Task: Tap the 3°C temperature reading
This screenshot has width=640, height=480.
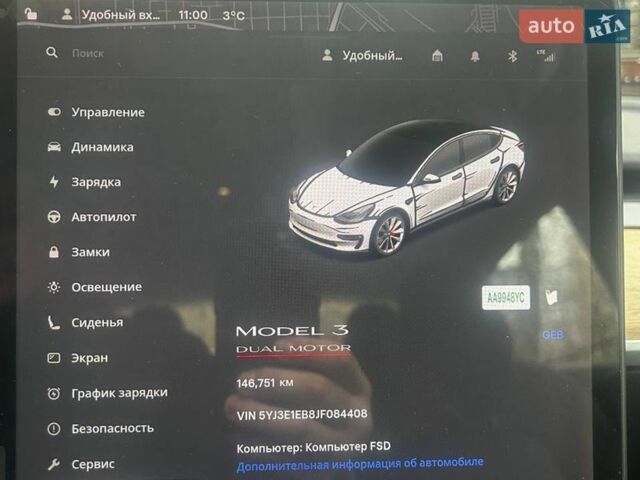Action: (x=234, y=16)
